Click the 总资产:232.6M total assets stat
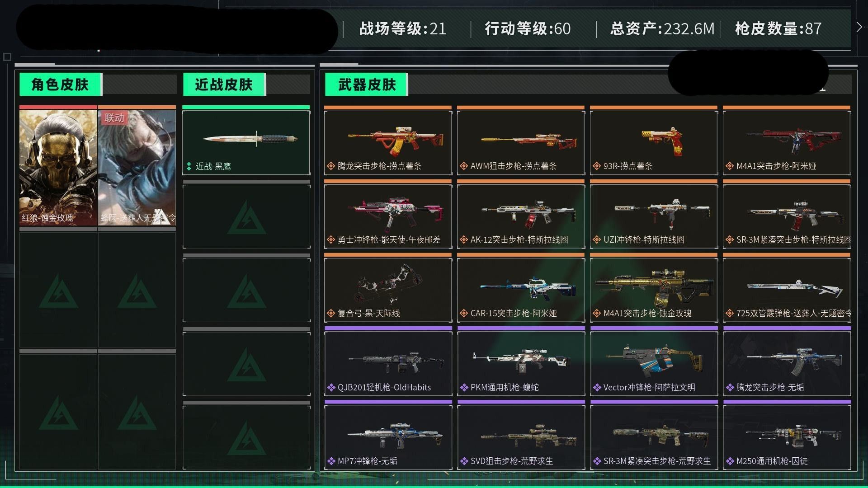This screenshot has width=868, height=488. click(662, 28)
